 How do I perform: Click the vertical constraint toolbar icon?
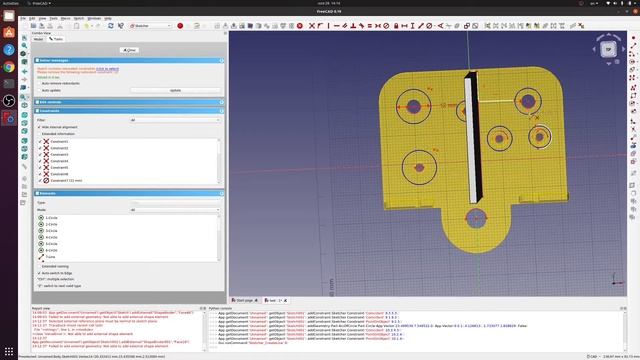pos(329,26)
